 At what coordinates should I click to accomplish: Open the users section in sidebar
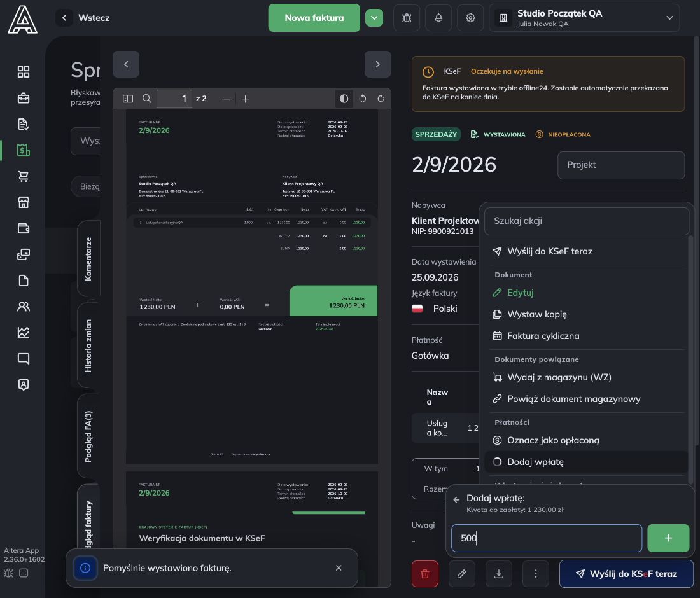[23, 307]
